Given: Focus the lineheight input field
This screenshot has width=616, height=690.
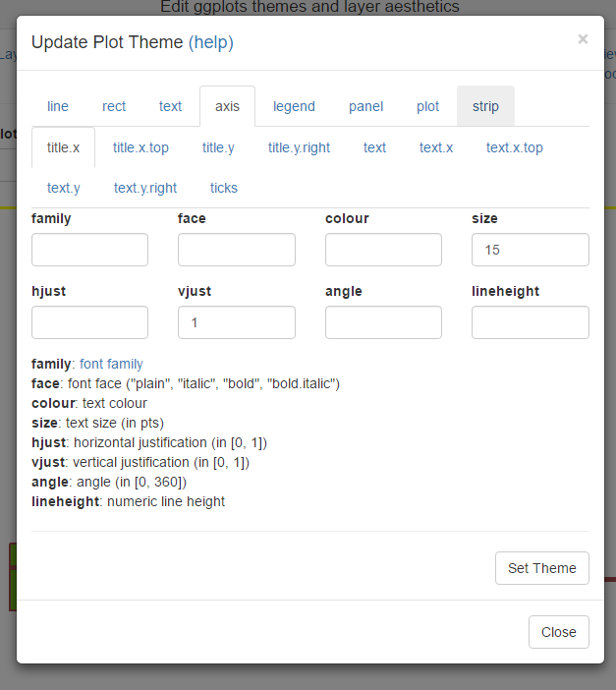Looking at the screenshot, I should 531,322.
